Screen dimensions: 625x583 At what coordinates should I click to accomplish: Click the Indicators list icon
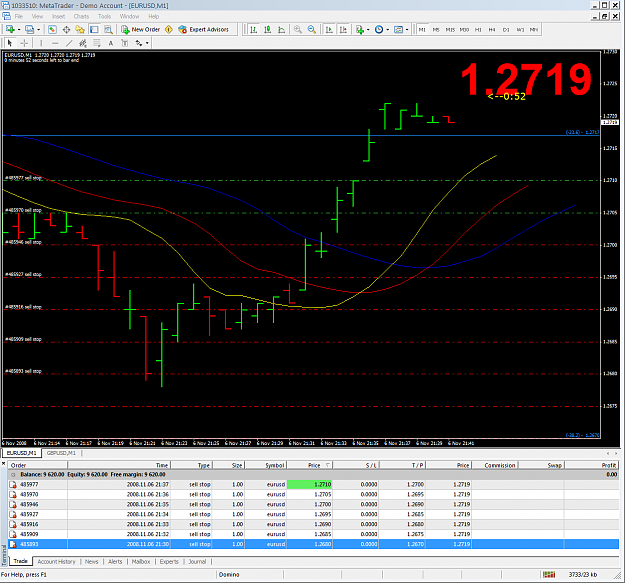click(x=360, y=29)
